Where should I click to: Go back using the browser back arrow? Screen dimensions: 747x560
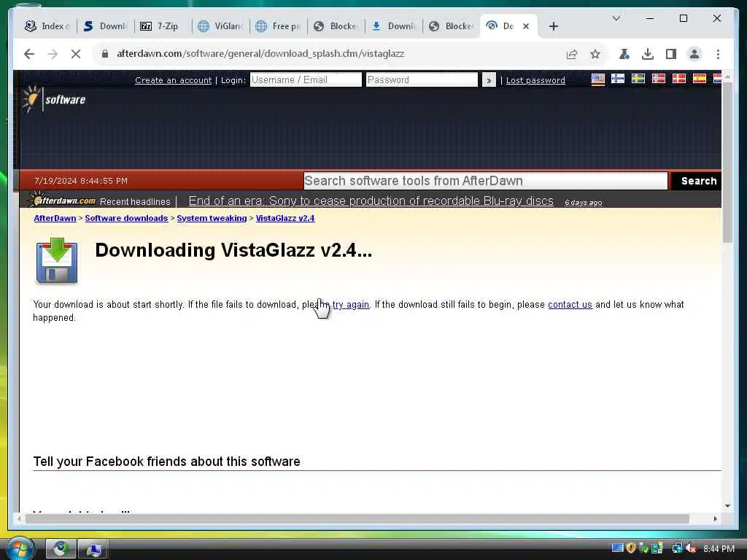pyautogui.click(x=29, y=54)
